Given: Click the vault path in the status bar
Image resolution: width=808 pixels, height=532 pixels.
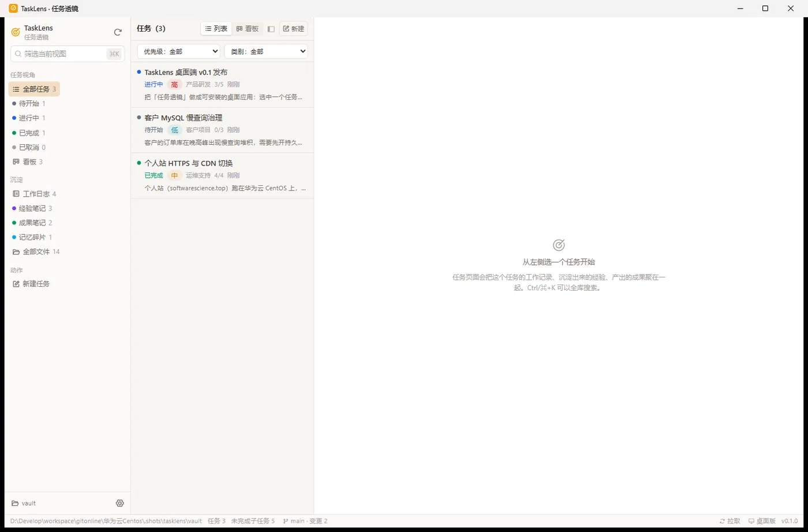Looking at the screenshot, I should (x=106, y=521).
